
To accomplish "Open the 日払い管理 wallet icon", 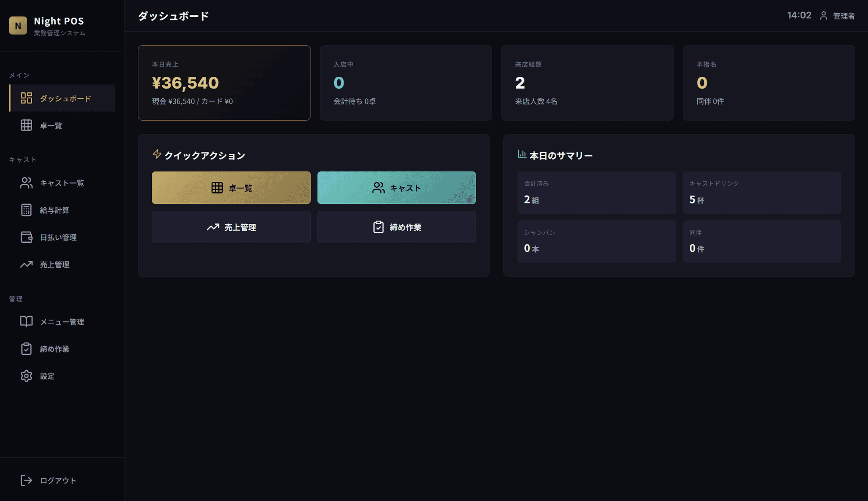I will click(x=26, y=237).
